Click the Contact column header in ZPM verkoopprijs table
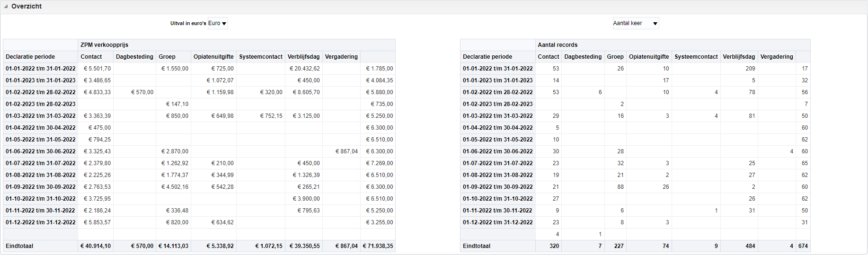This screenshot has height=256, width=868. coord(91,57)
